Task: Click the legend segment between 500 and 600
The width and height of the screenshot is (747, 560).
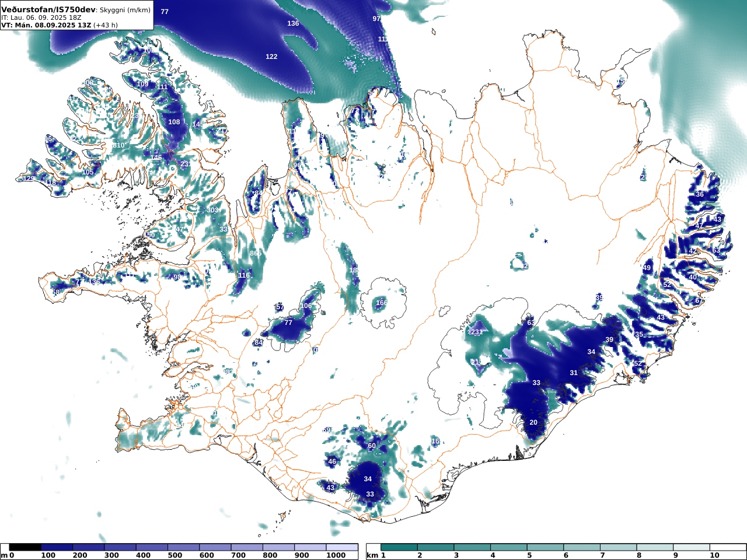Action: coord(183,547)
